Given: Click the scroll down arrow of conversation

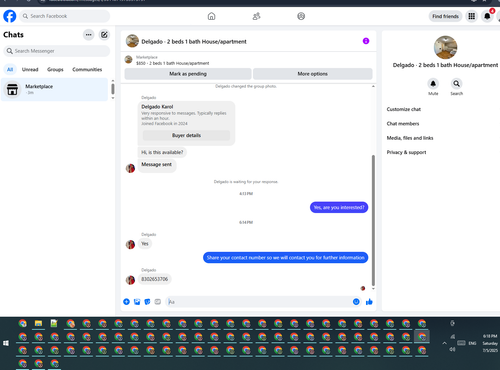Looking at the screenshot, I should tap(373, 289).
